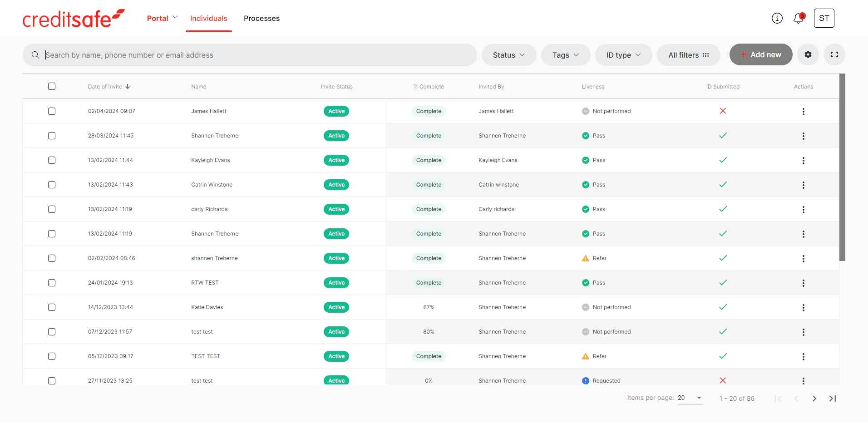Click the 67% completion value
The image size is (868, 423).
[429, 307]
